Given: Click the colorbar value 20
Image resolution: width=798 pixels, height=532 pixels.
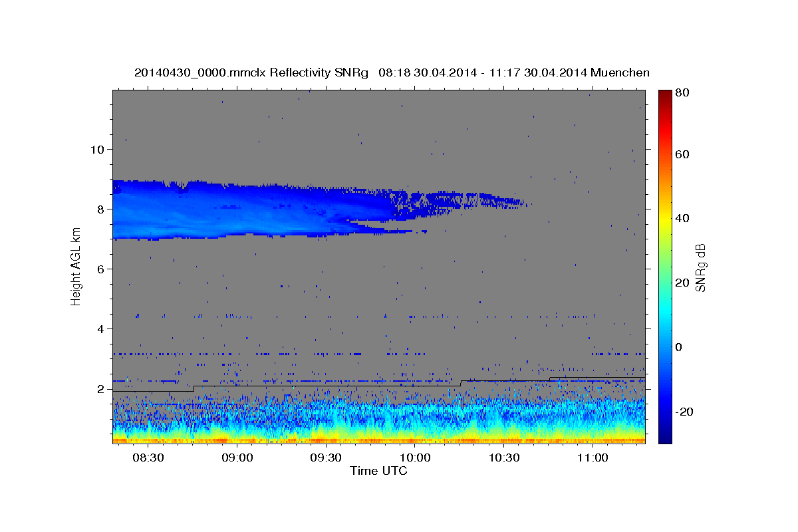Looking at the screenshot, I should point(682,283).
